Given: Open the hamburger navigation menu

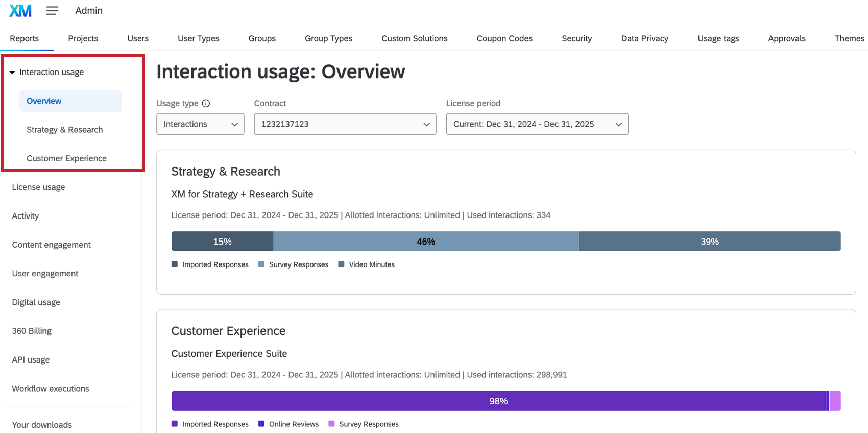Looking at the screenshot, I should [x=52, y=11].
